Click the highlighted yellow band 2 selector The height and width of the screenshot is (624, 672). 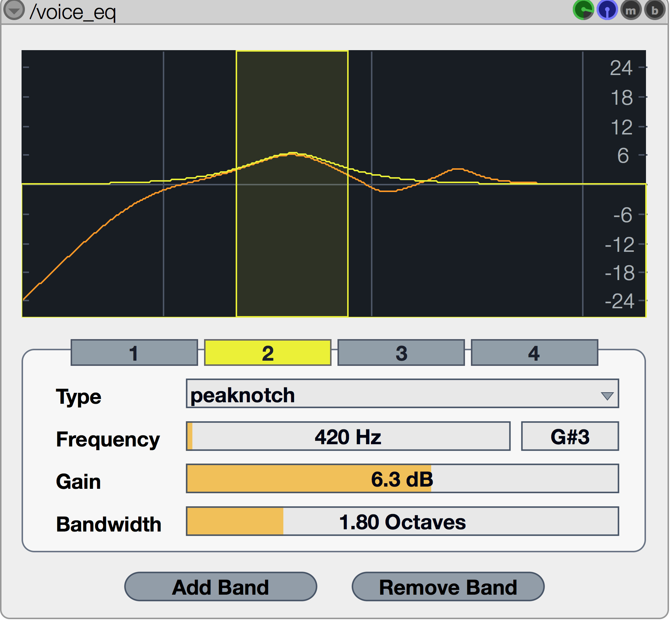(268, 353)
